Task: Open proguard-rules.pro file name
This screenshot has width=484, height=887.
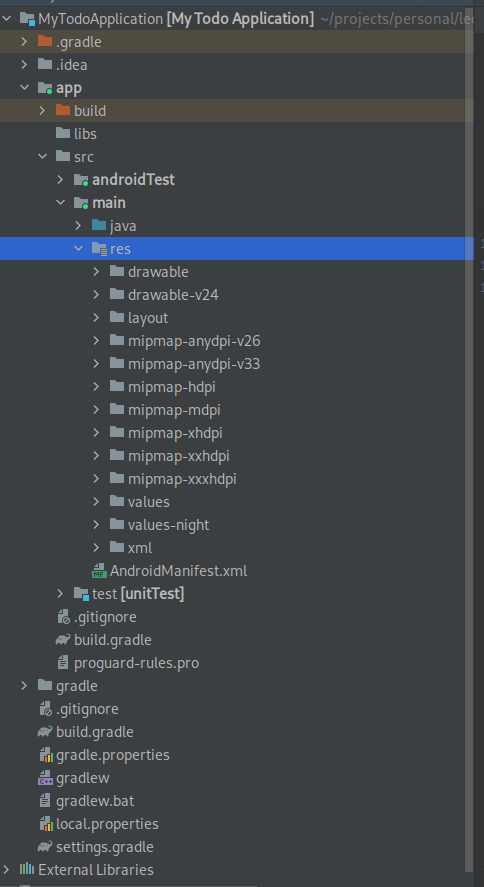Action: pos(136,663)
